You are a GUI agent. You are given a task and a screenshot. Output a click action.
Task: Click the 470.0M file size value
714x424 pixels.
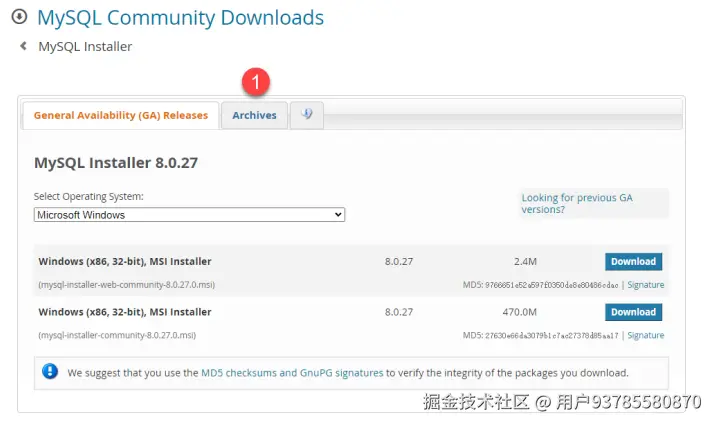click(520, 312)
